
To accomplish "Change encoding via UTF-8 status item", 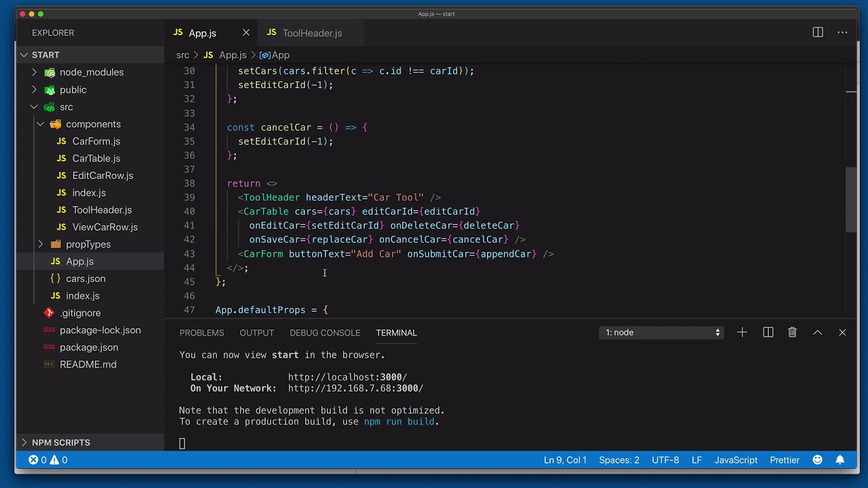I will [x=665, y=460].
